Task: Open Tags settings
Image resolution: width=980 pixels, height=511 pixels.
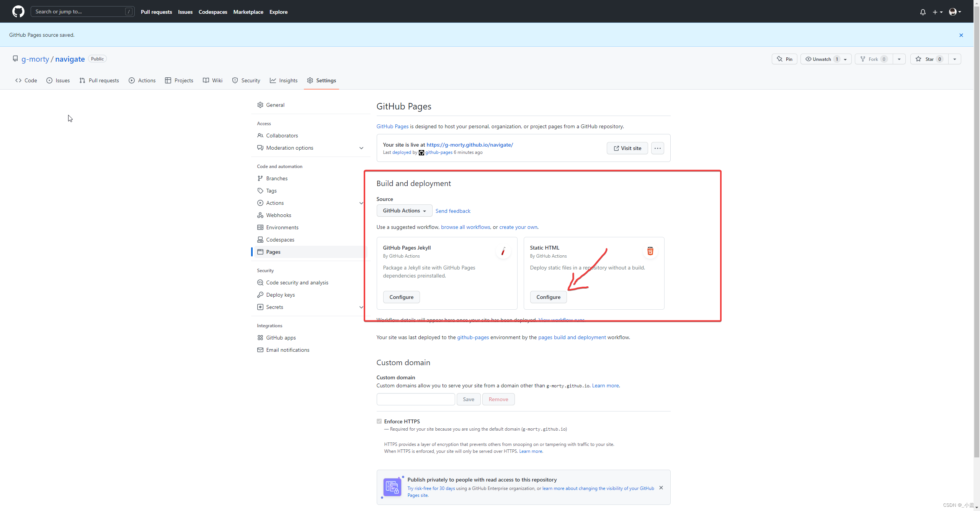Action: [x=310, y=191]
